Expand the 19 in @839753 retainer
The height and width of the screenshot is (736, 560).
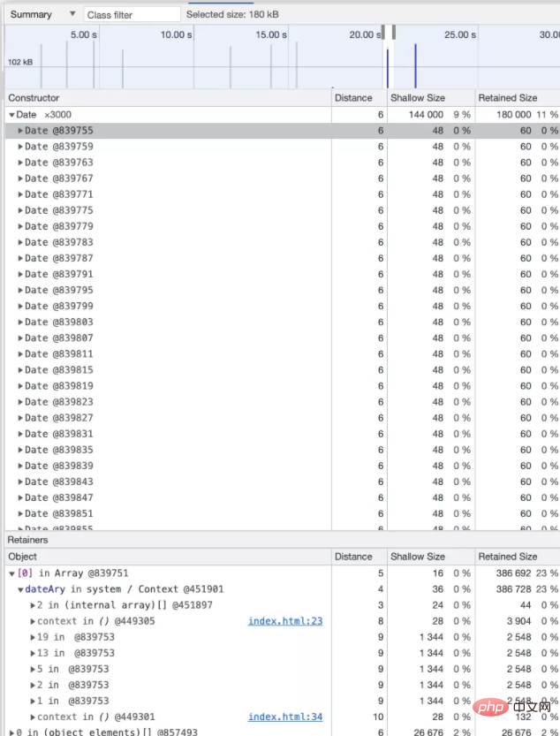click(x=33, y=637)
